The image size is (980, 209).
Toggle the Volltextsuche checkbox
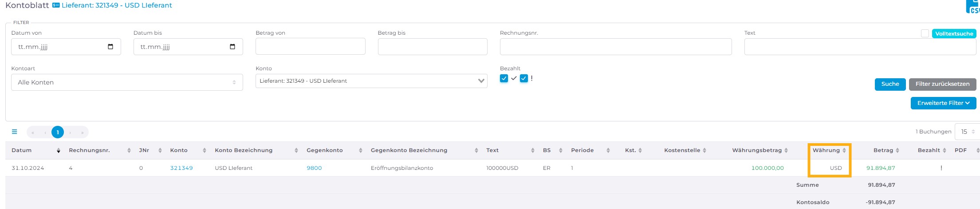coord(925,33)
